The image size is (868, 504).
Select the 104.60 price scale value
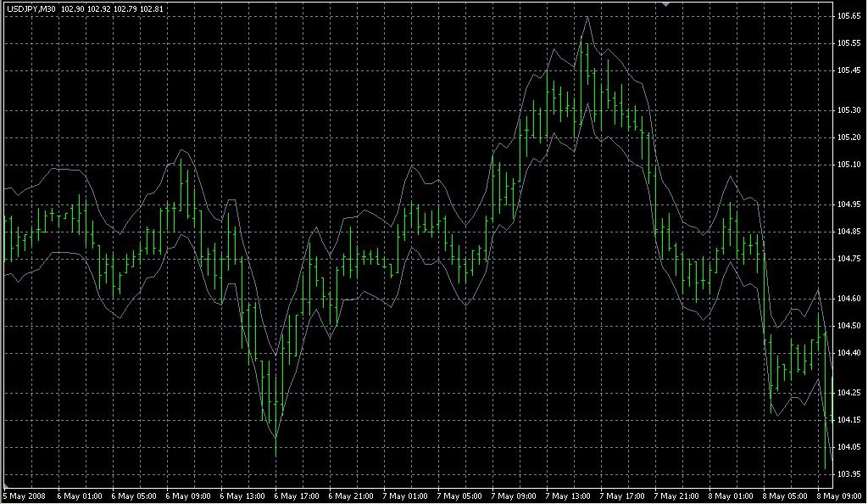849,299
